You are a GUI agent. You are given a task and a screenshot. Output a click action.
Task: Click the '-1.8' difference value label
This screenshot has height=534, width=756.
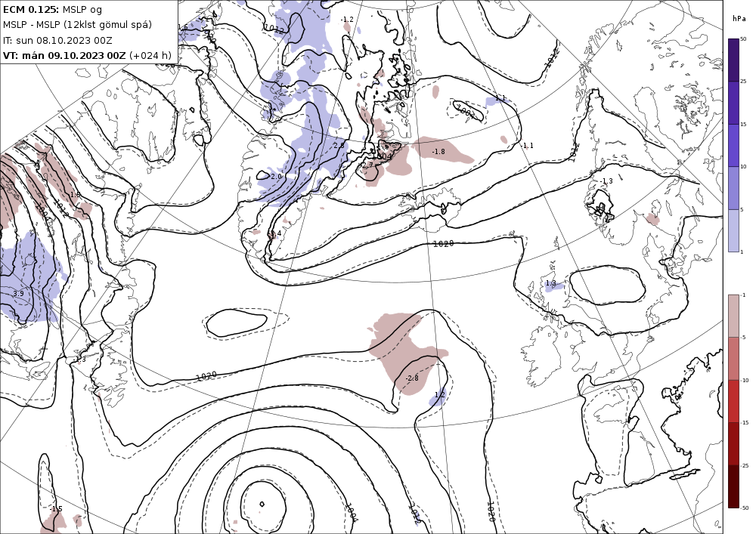(438, 152)
